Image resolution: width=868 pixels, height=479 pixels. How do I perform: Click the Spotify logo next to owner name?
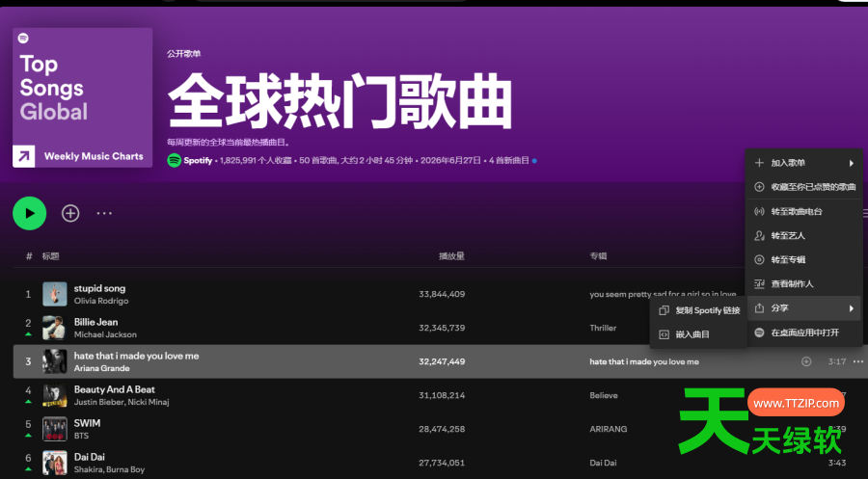pos(174,160)
